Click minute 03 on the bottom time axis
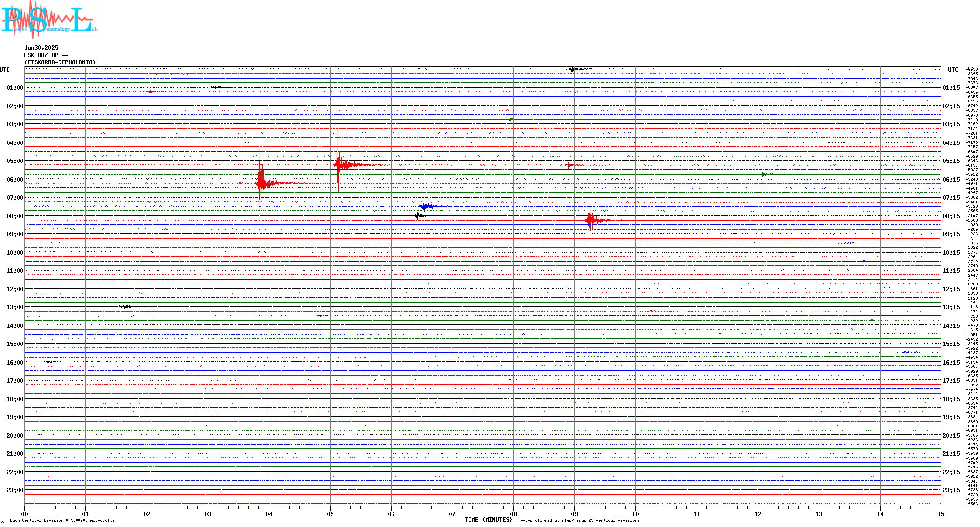Image resolution: width=980 pixels, height=527 pixels. point(208,514)
